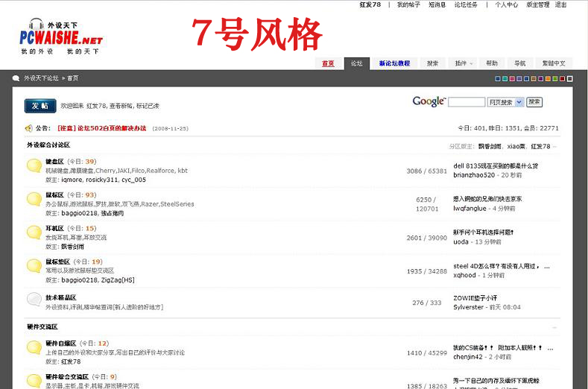This screenshot has width=588, height=389.
Task: Collapse the 外设综合讨论区 section
Action: (555, 147)
